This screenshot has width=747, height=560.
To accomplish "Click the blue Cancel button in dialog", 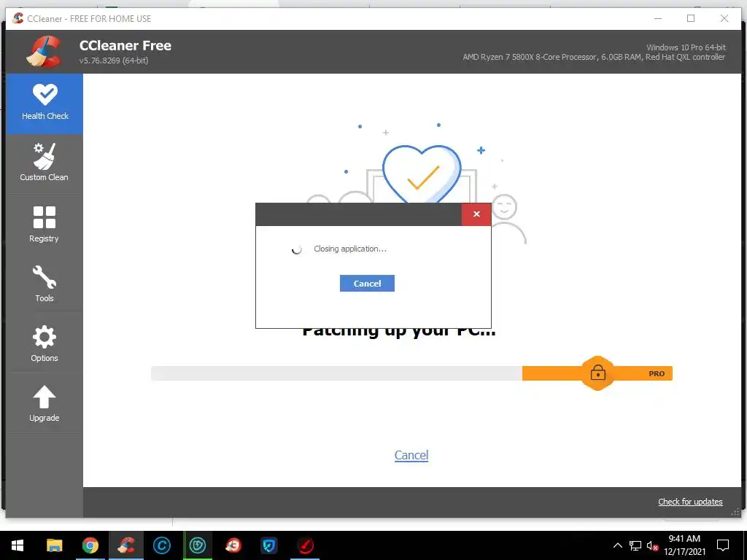I will click(367, 284).
